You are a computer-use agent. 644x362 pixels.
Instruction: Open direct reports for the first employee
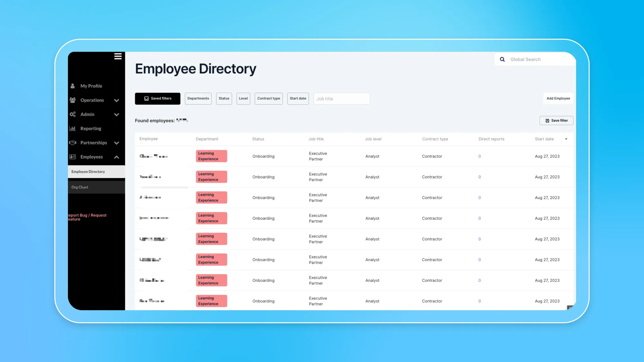click(x=479, y=156)
